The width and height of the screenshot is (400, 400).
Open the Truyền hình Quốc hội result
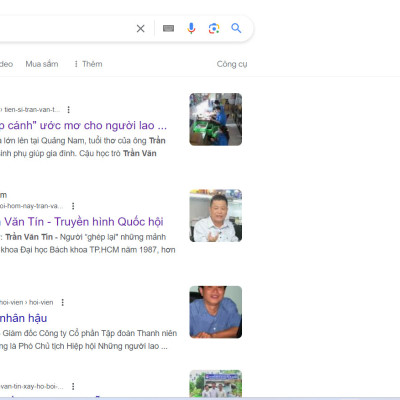pos(82,222)
